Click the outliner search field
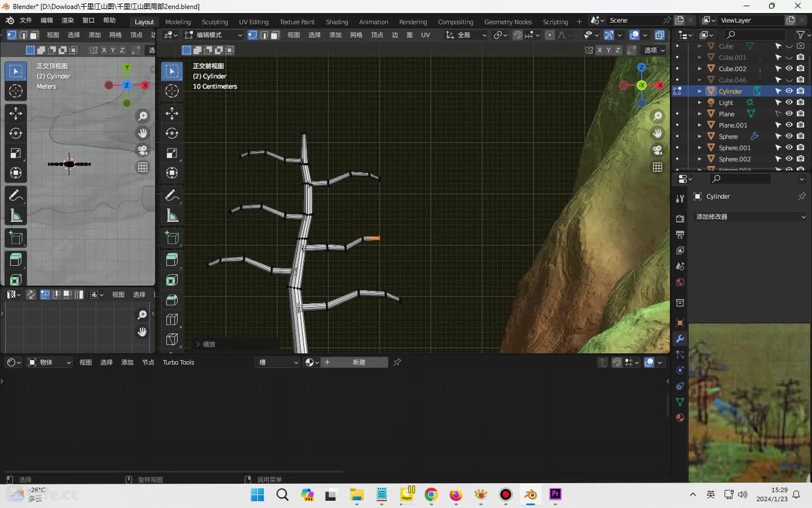The height and width of the screenshot is (508, 812). click(754, 34)
